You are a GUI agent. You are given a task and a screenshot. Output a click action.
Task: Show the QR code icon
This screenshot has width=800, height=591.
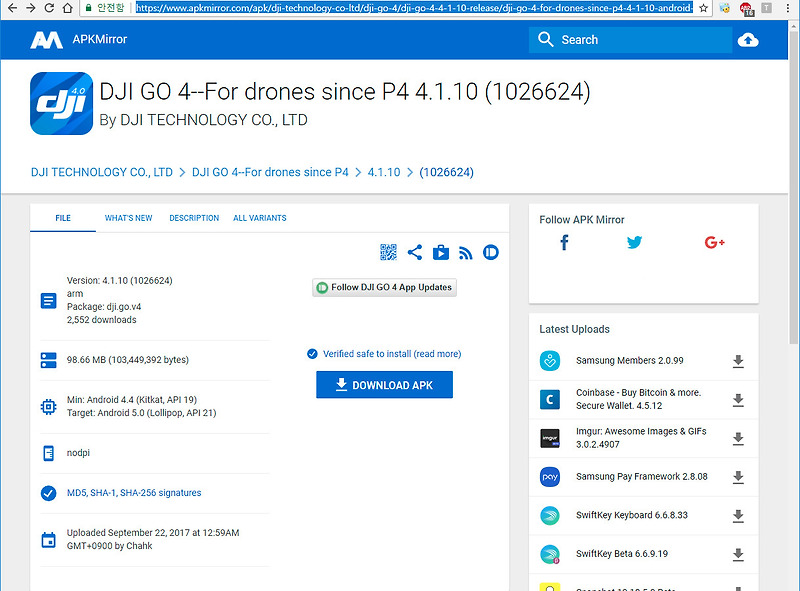pyautogui.click(x=388, y=252)
